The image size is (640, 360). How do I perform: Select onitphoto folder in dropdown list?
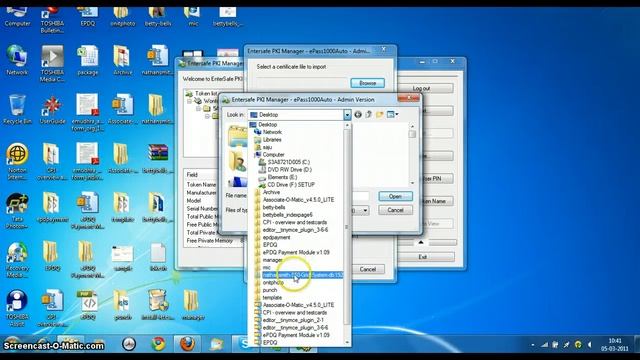click(273, 282)
